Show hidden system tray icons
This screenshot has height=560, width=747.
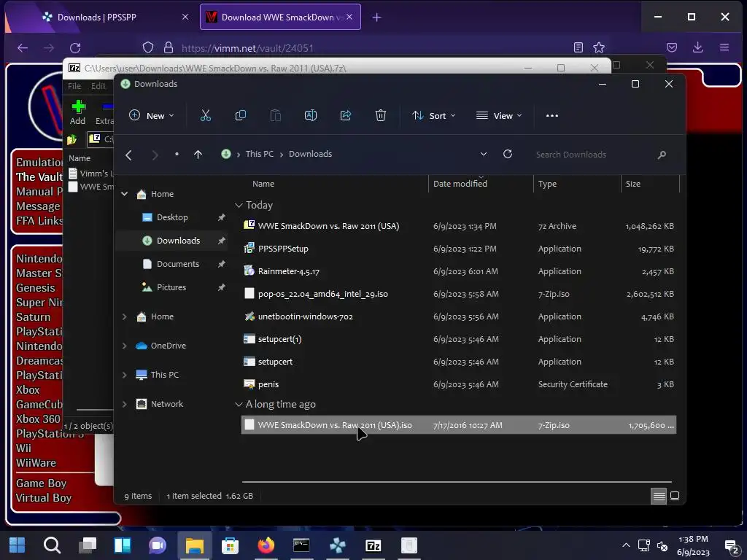tap(626, 545)
